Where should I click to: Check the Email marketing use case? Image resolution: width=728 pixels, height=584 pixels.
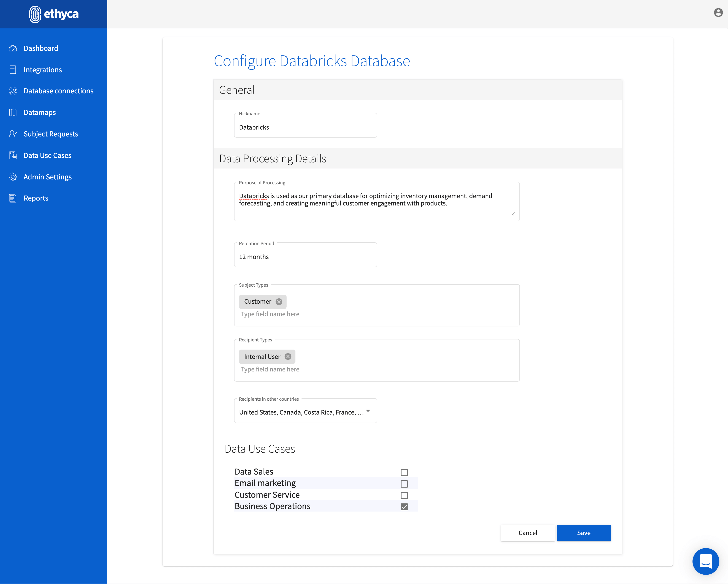coord(404,484)
